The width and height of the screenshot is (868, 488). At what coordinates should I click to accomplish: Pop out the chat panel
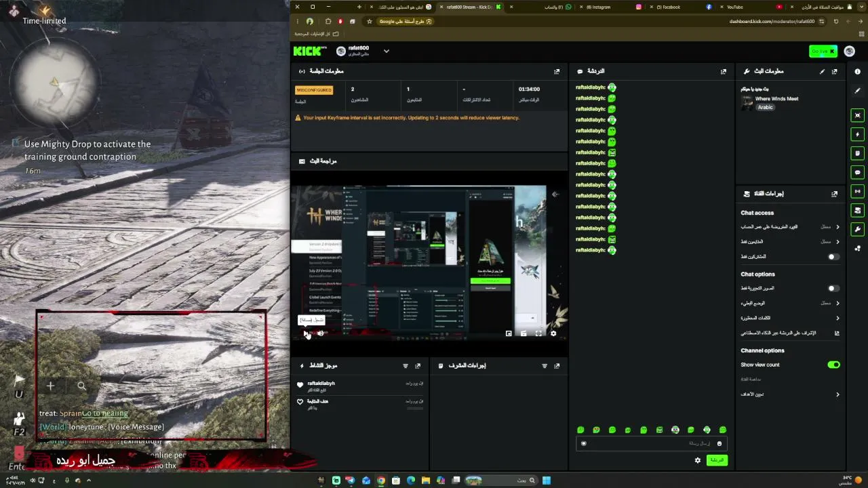(x=724, y=71)
